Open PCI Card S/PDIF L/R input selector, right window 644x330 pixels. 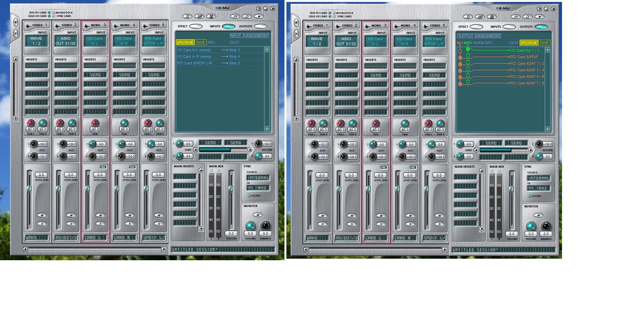434,41
